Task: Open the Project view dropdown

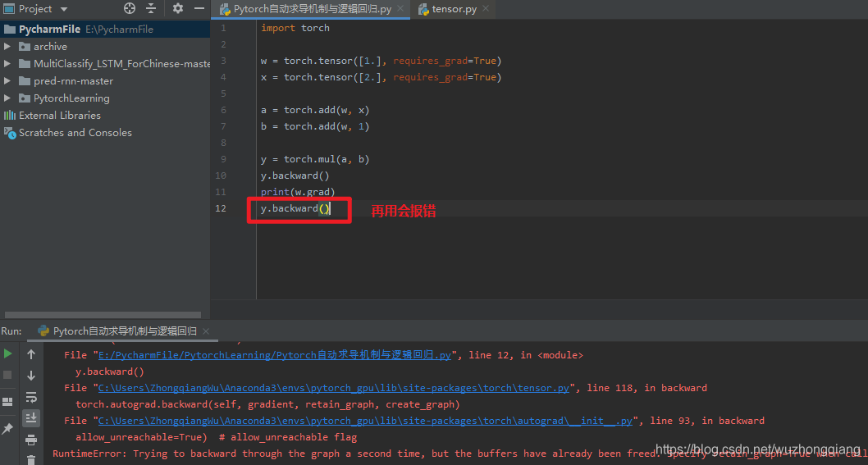Action: pyautogui.click(x=64, y=9)
